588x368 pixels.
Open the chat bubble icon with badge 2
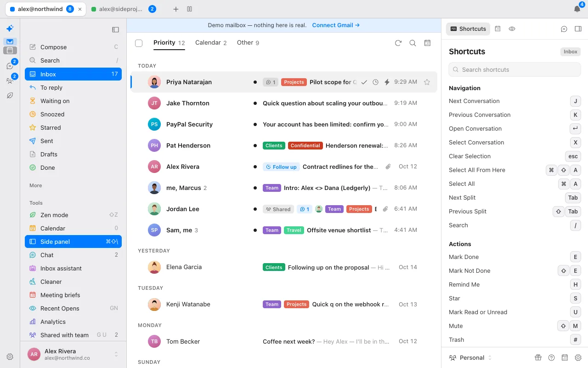(x=10, y=66)
